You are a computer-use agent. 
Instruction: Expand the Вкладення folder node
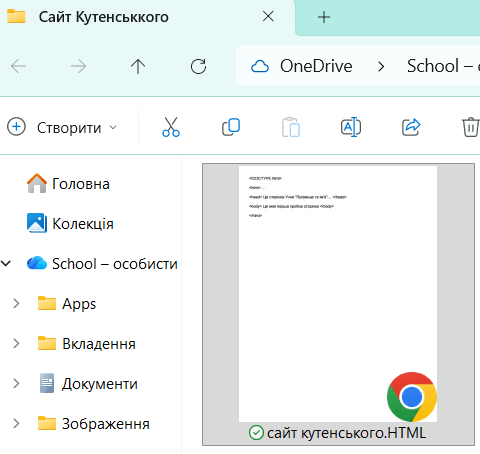coord(16,343)
